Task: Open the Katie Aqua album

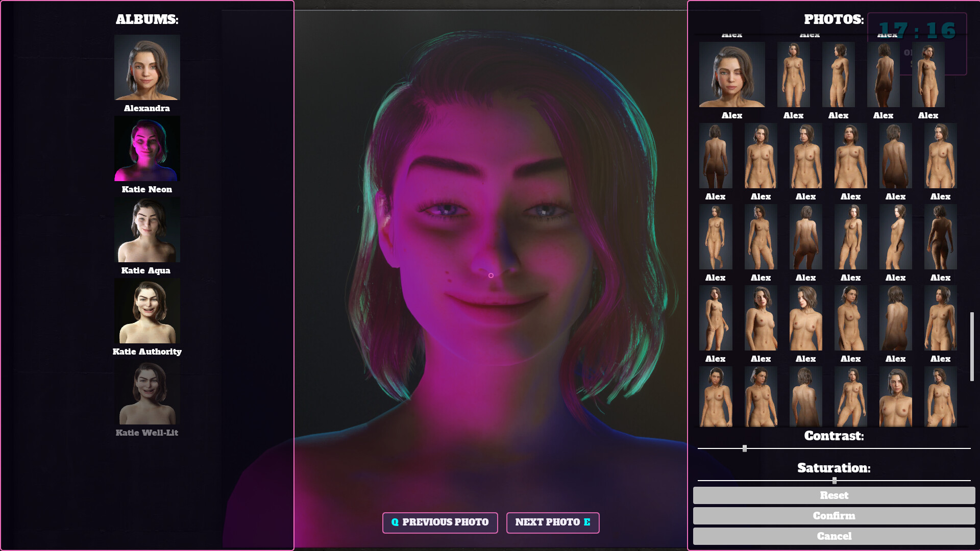Action: 147,230
